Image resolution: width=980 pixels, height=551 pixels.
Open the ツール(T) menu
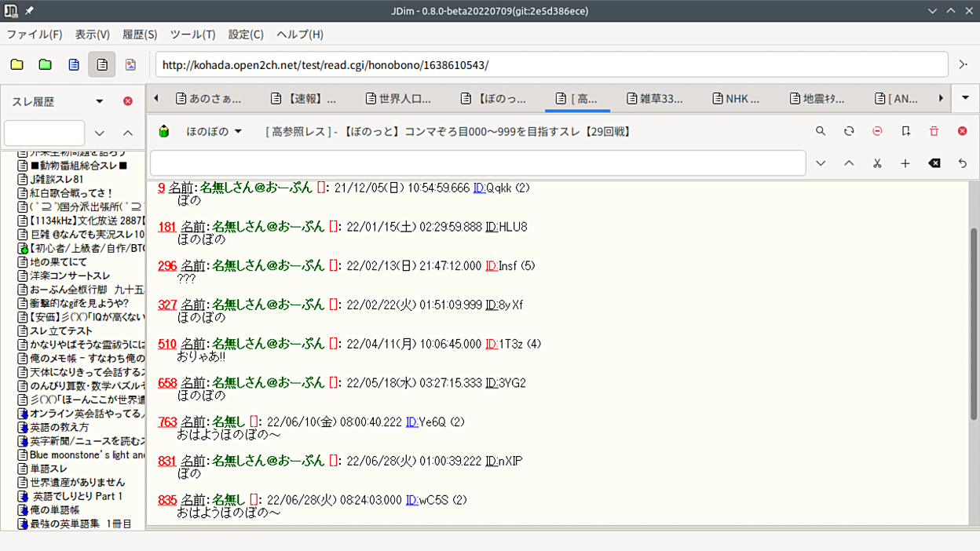(x=192, y=35)
